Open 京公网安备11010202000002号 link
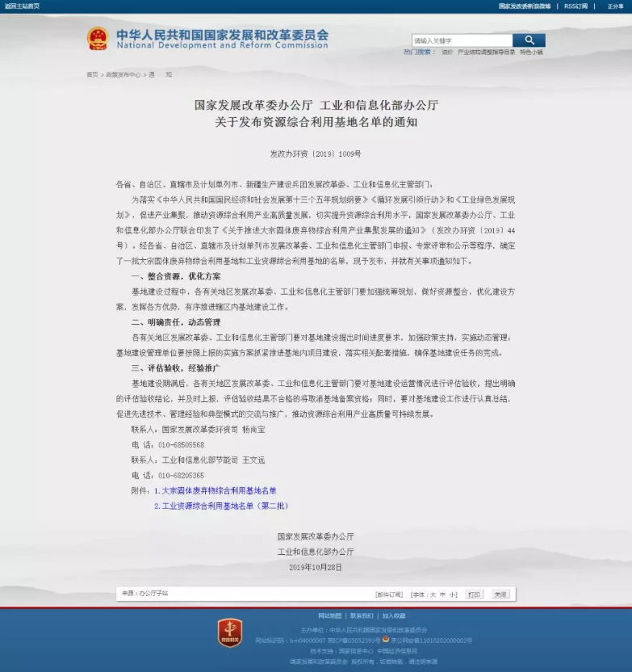This screenshot has height=672, width=632. [x=431, y=640]
